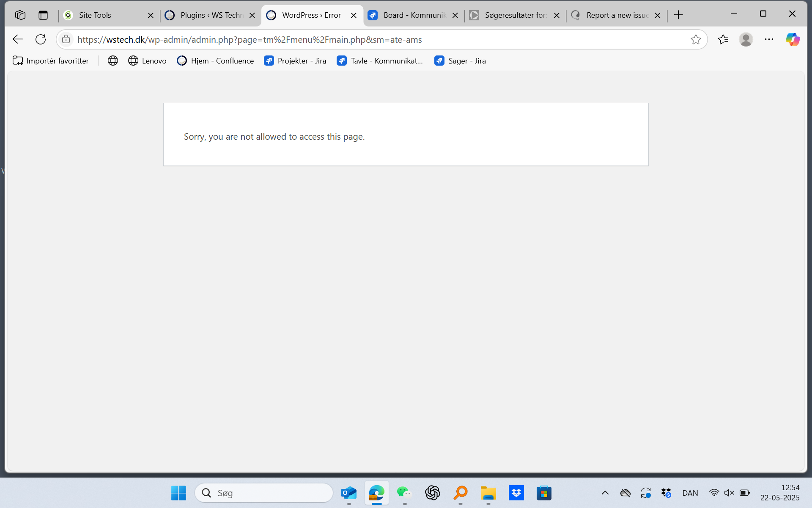Viewport: 812px width, 508px height.
Task: Close the Plugins WS Tech tab
Action: click(252, 15)
